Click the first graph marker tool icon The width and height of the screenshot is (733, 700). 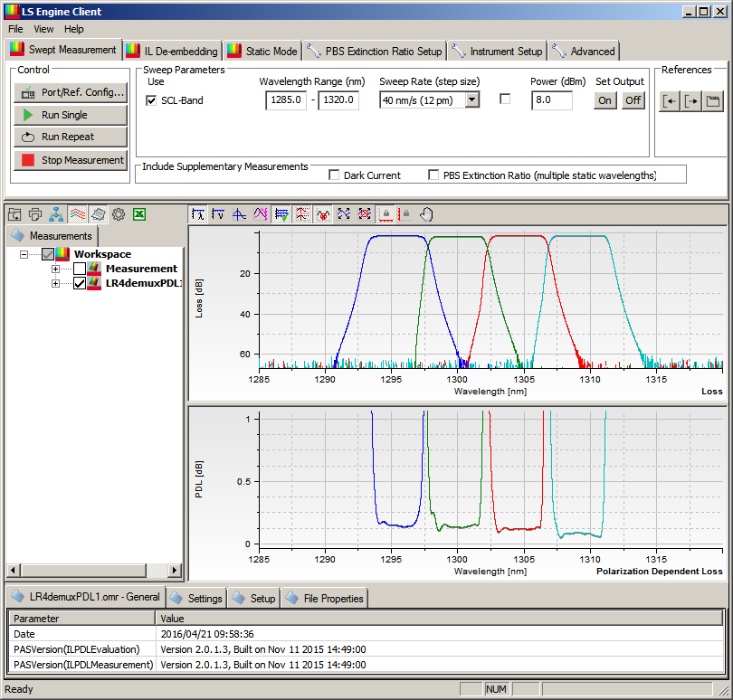click(x=198, y=214)
